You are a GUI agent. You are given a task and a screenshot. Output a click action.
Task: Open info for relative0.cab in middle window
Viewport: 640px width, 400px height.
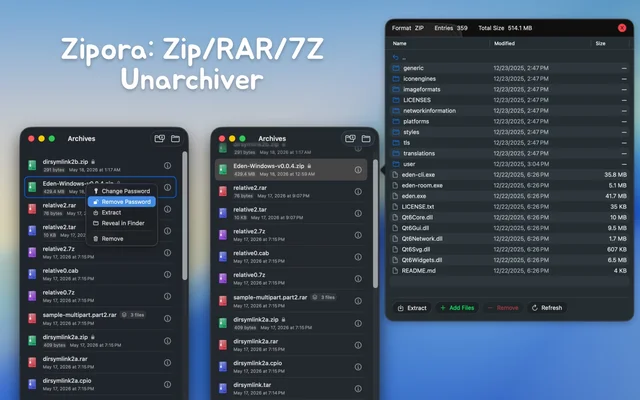pyautogui.click(x=358, y=257)
